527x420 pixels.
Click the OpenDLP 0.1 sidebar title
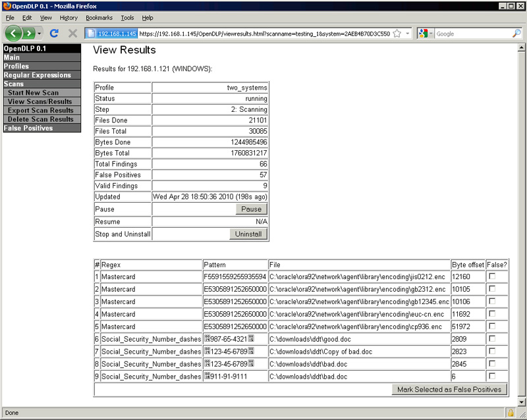(42, 48)
